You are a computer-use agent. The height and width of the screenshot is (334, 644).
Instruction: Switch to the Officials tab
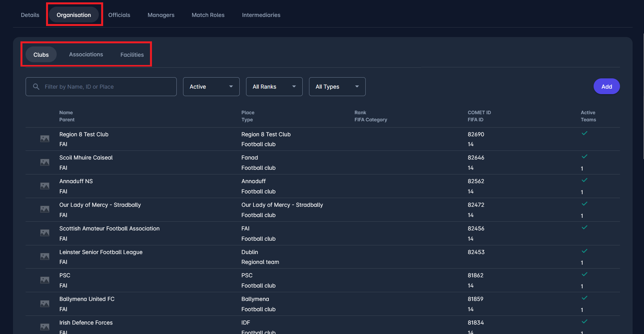[119, 15]
